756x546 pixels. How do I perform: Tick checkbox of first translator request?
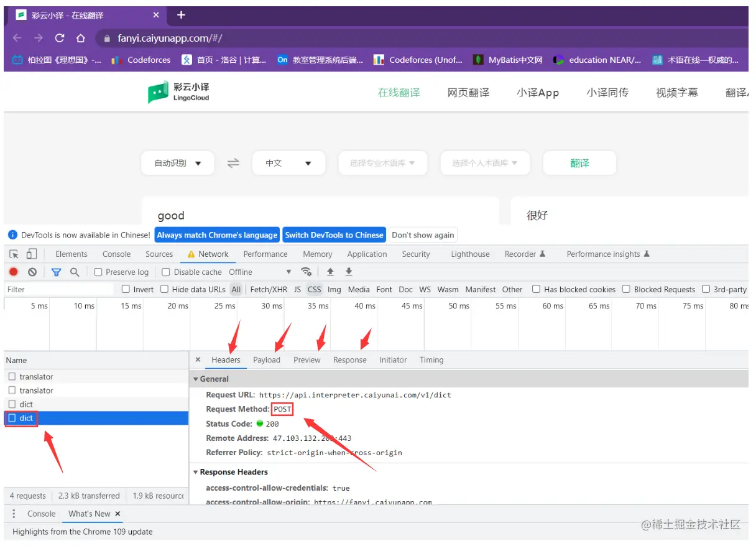click(12, 376)
